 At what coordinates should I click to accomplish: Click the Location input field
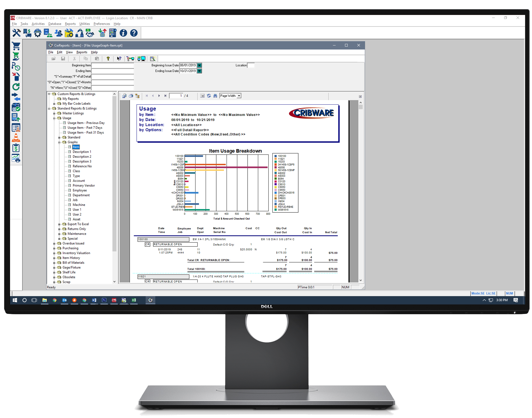(251, 65)
